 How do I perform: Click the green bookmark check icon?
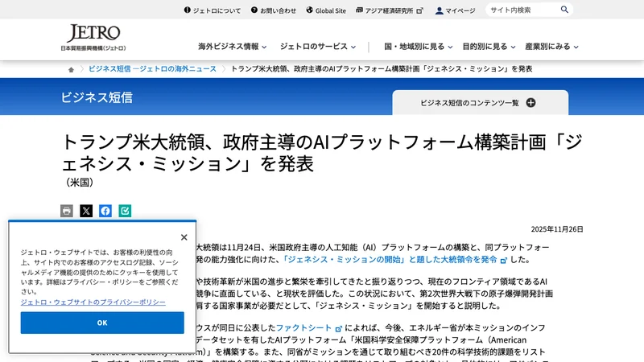(x=125, y=211)
